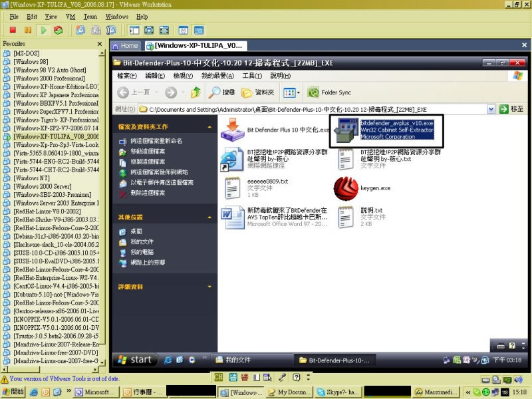Collapse the 檔案及資料夾工作 panel
The width and height of the screenshot is (532, 399).
209,127
